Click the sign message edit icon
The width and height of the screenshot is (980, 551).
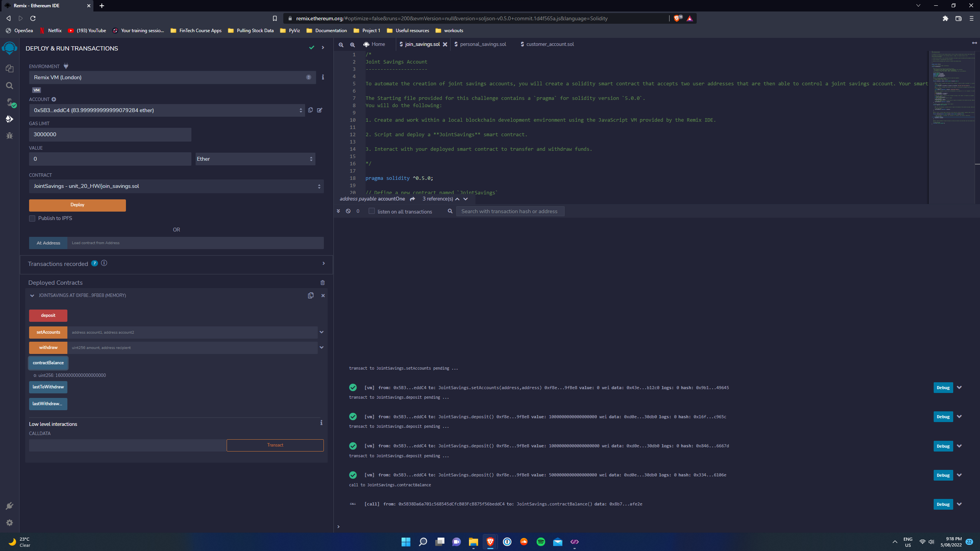pos(320,110)
